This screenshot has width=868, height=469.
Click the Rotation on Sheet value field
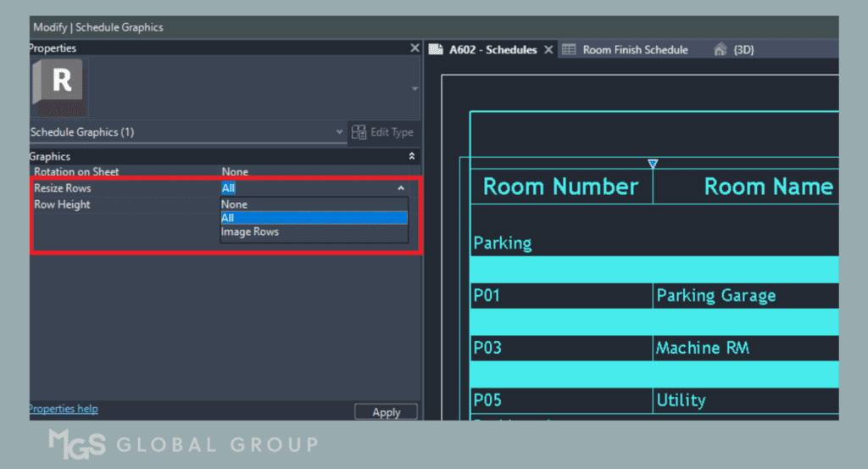tap(314, 172)
